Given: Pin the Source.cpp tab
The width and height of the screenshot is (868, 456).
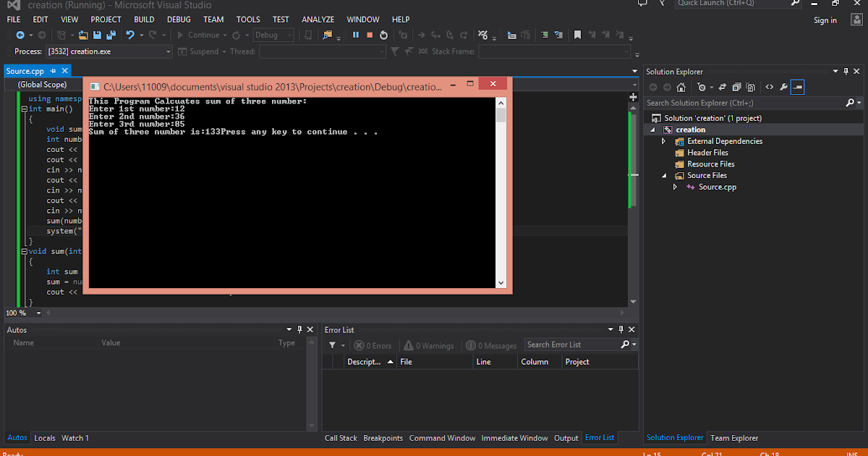Looking at the screenshot, I should pos(54,71).
